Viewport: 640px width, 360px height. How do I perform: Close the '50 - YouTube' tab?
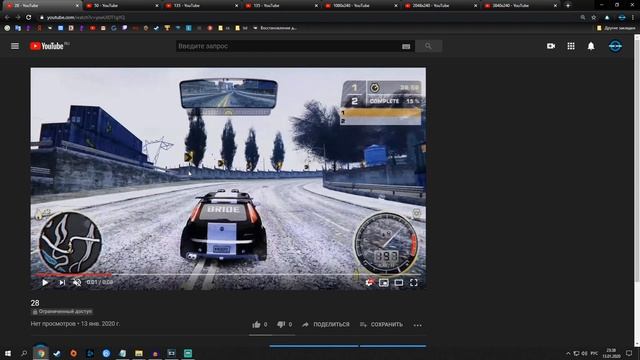click(x=157, y=6)
